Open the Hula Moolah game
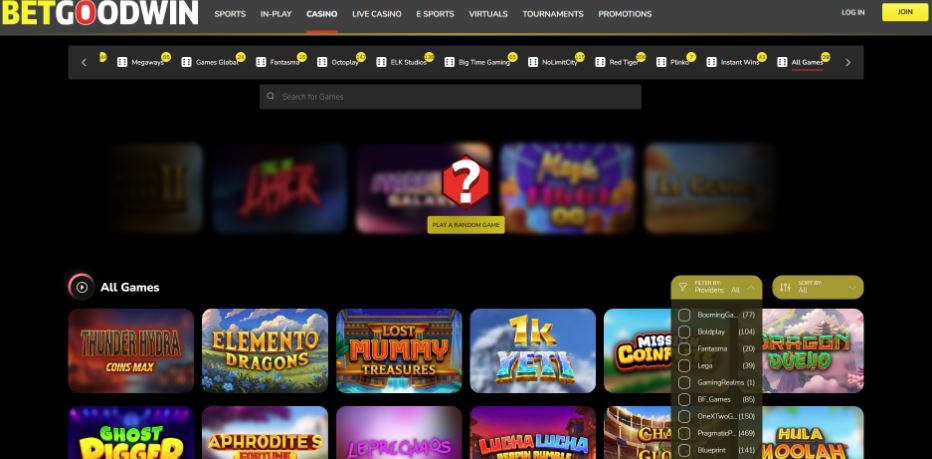Image resolution: width=932 pixels, height=459 pixels. tap(813, 433)
